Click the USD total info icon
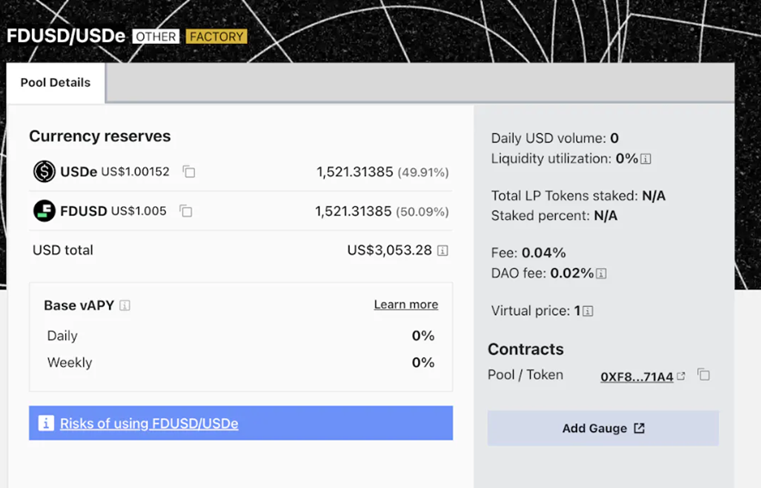Screen dimensions: 761x488 [443, 251]
